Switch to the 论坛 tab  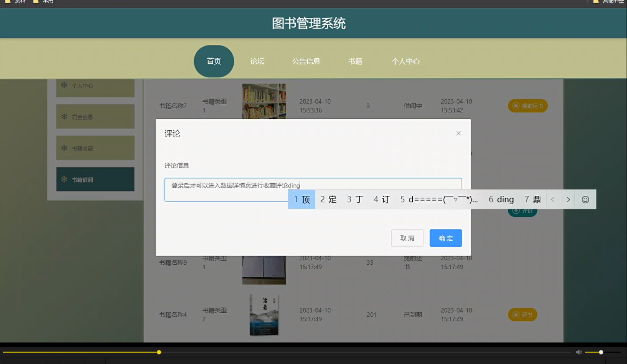(257, 61)
